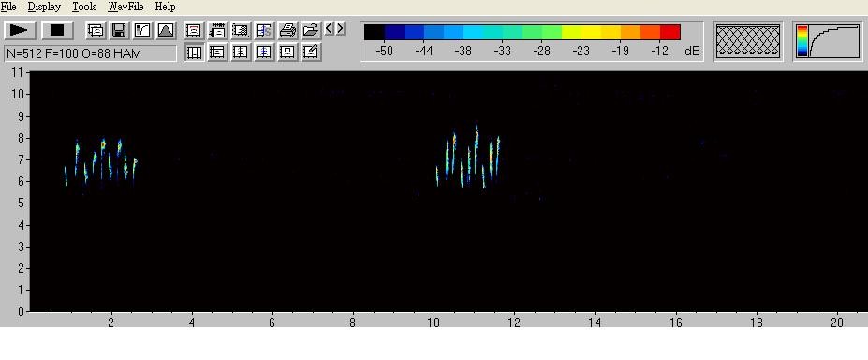Click the right arrow page button
This screenshot has width=868, height=360.
[340, 28]
